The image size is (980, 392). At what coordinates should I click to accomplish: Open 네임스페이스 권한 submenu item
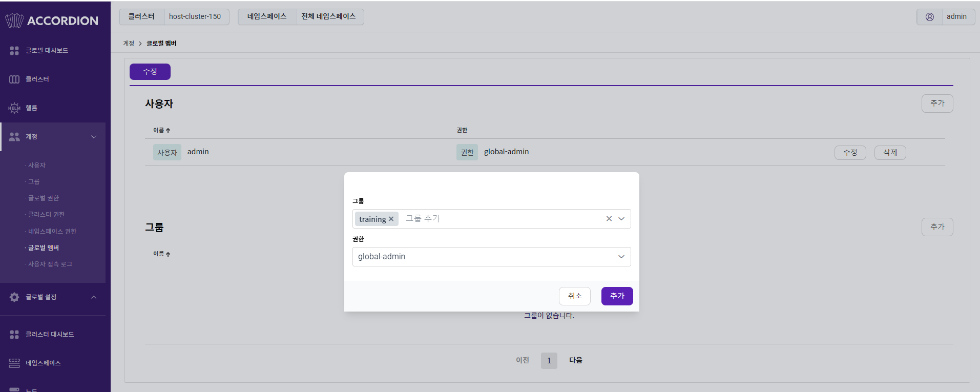52,231
